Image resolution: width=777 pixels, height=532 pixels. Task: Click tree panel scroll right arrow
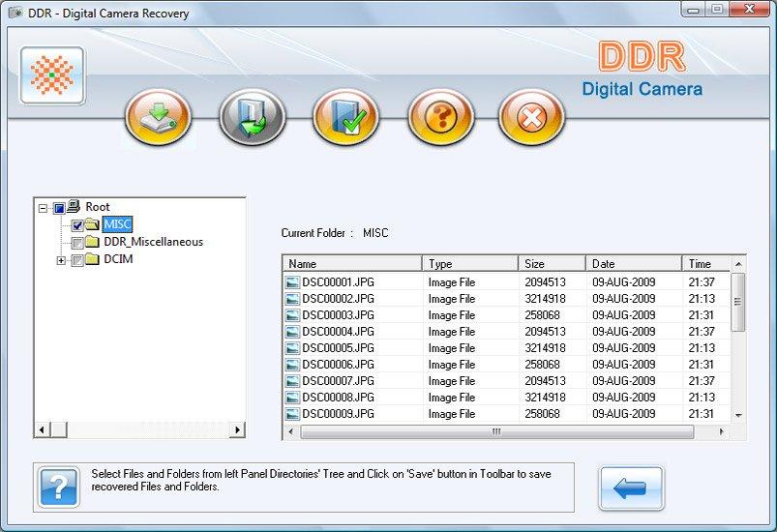coord(237,429)
